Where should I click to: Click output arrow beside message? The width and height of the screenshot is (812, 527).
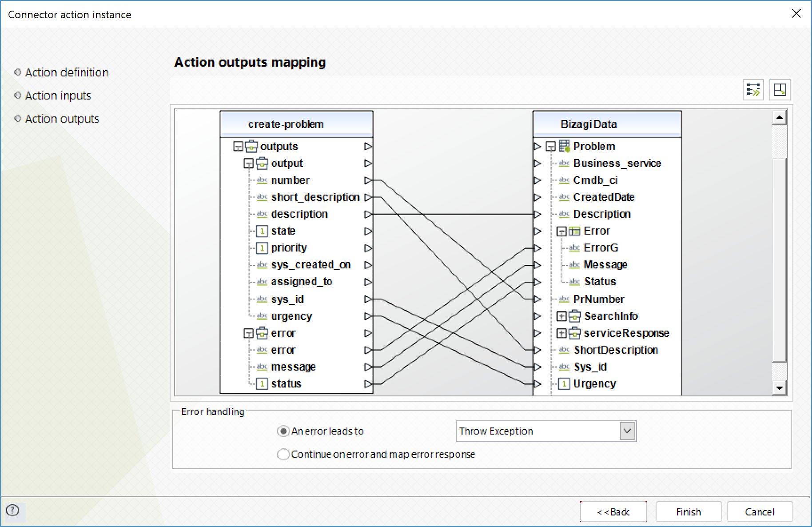point(368,367)
